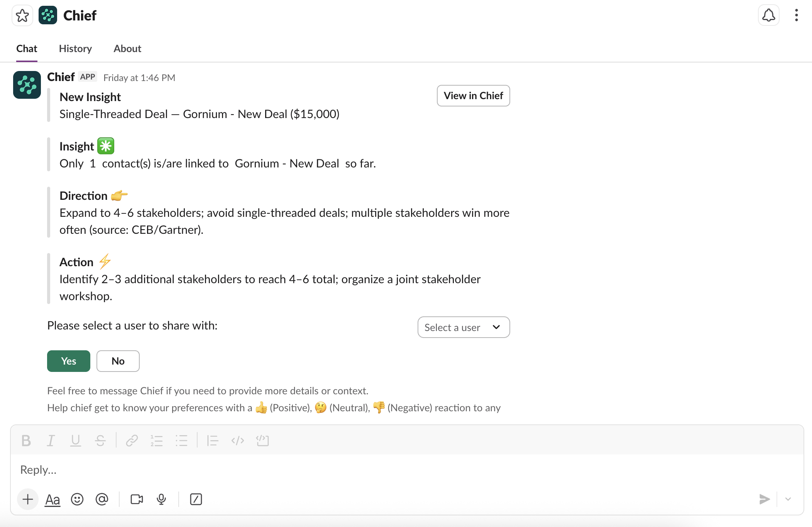
Task: Switch to the History tab
Action: tap(75, 49)
